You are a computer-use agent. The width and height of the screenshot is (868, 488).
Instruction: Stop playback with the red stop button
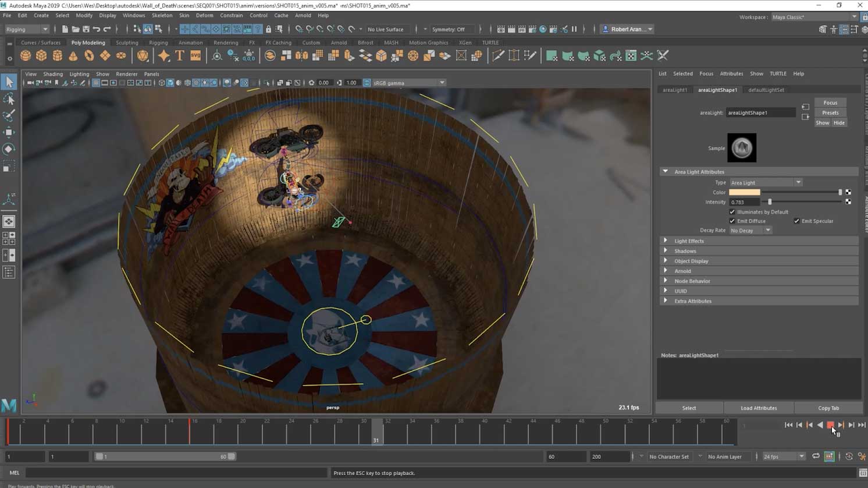830,425
